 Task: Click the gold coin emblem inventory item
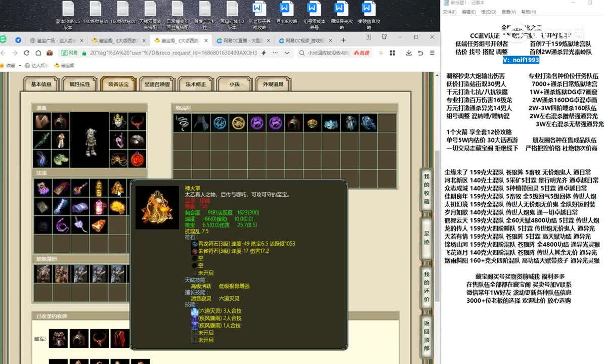pyautogui.click(x=238, y=123)
